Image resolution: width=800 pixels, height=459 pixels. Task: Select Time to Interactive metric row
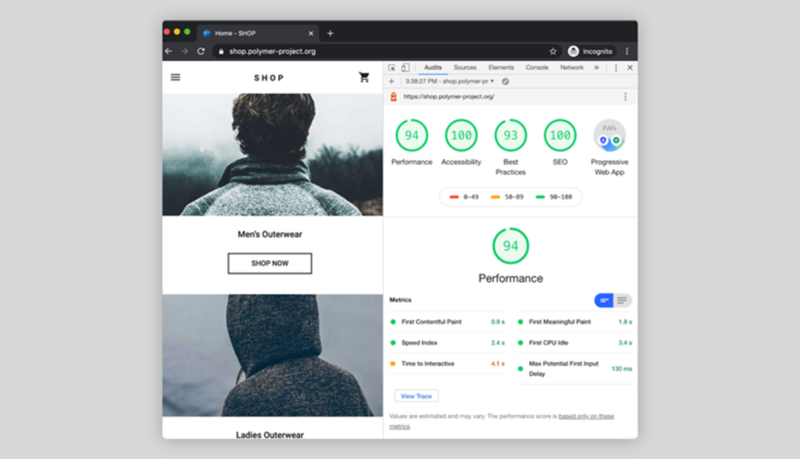[x=447, y=364]
